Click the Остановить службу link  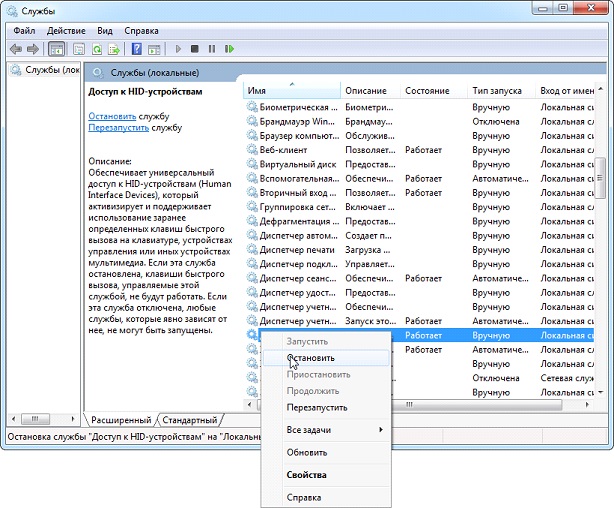[x=112, y=116]
